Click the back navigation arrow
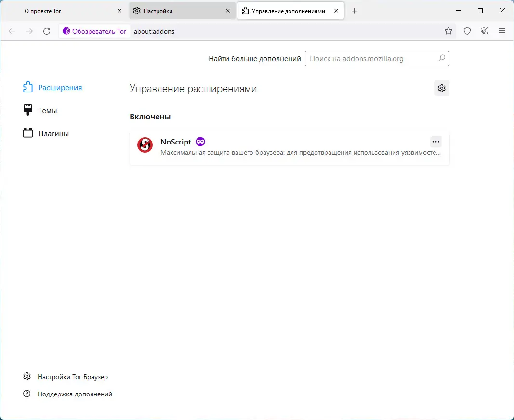 12,31
